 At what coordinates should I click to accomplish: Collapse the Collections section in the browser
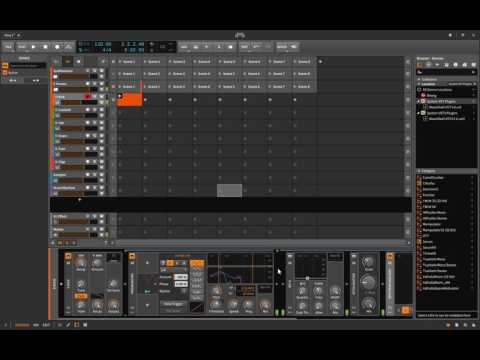coord(419,79)
